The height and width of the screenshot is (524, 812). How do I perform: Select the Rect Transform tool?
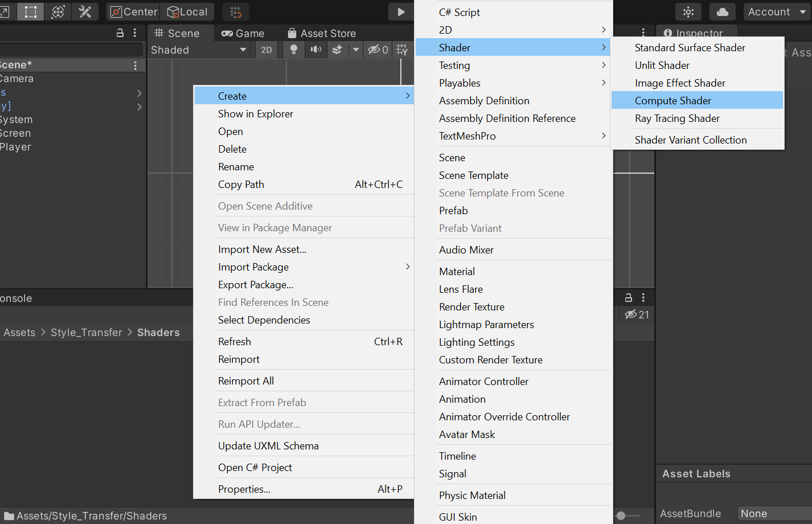(31, 12)
